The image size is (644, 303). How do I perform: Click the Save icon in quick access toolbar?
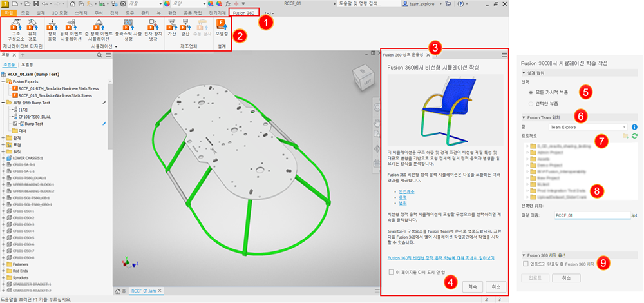[x=36, y=3]
